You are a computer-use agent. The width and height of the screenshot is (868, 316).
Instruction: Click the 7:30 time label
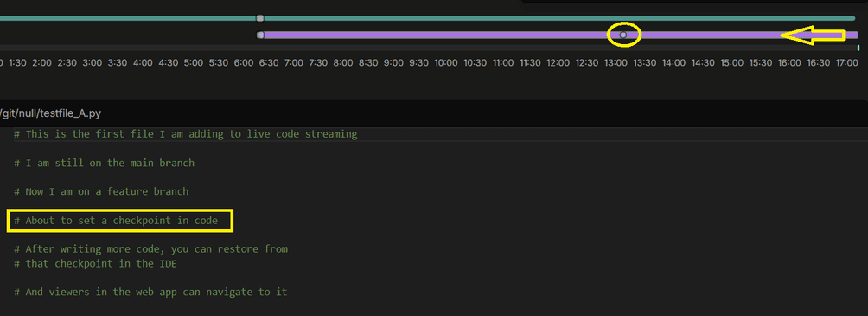click(318, 62)
